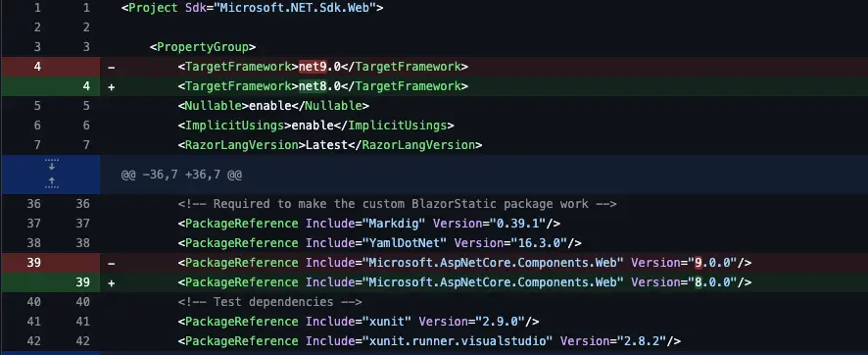Click old line number 39 on red row

point(34,263)
